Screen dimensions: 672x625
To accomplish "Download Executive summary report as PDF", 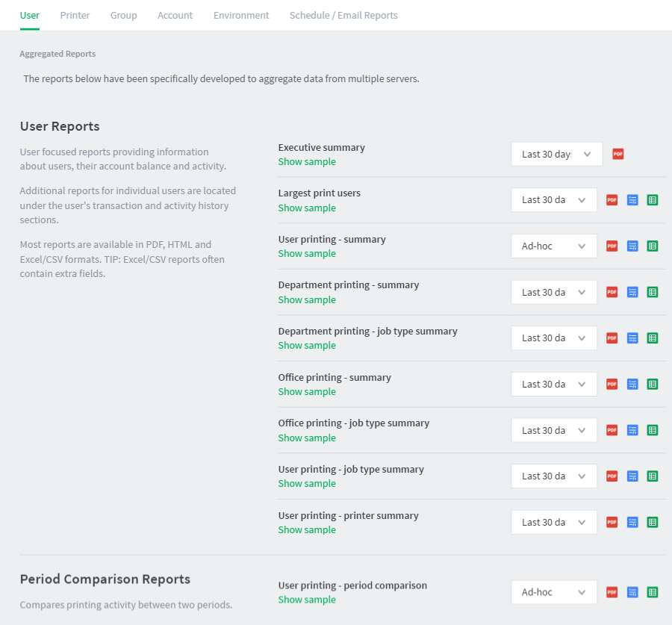I will (617, 154).
